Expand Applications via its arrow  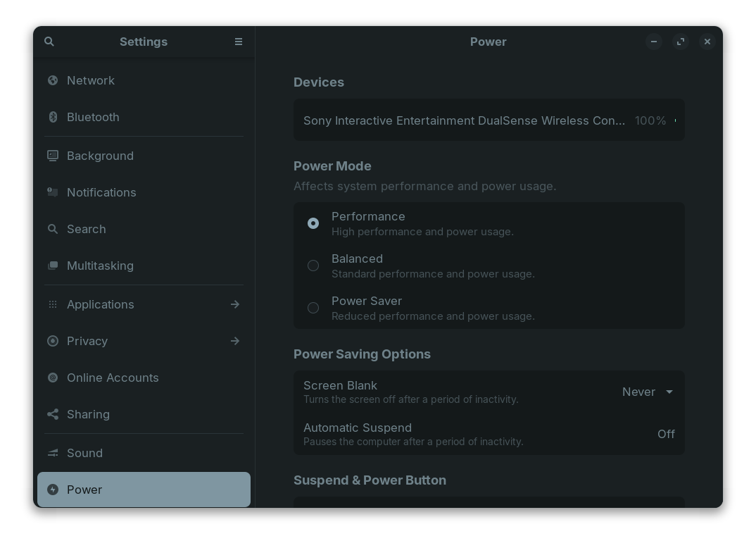pos(235,304)
